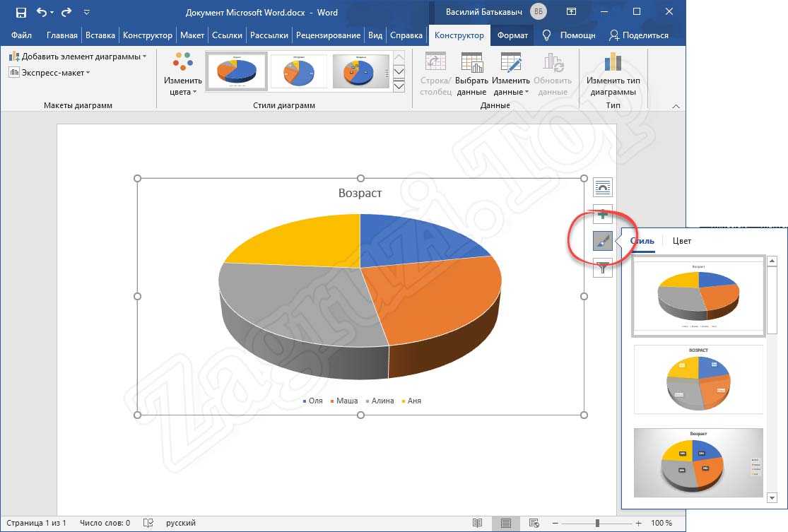Viewport: 788px width, 532px height.
Task: Click the word count Число слов: 0
Action: 105,523
